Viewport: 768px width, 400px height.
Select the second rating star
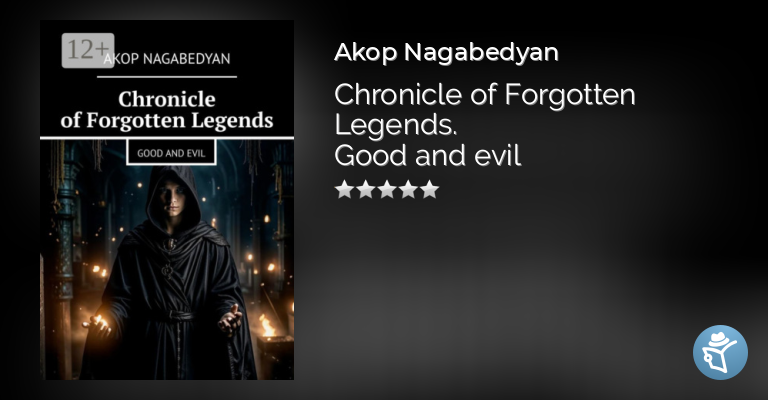coord(366,189)
